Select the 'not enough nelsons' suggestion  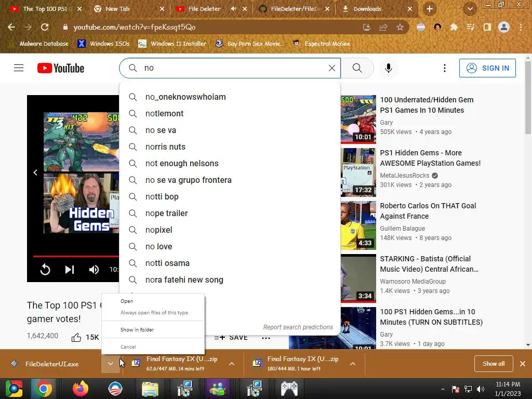(230, 164)
